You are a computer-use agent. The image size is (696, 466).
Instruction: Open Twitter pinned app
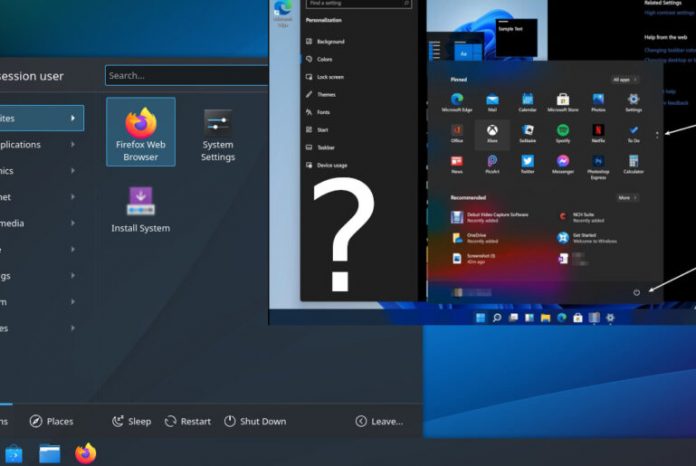[527, 162]
